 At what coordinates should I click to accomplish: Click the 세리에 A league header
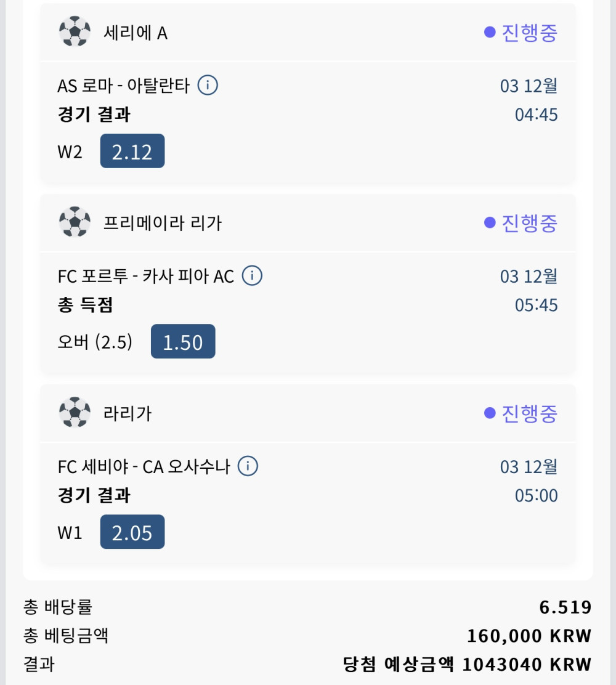136,33
